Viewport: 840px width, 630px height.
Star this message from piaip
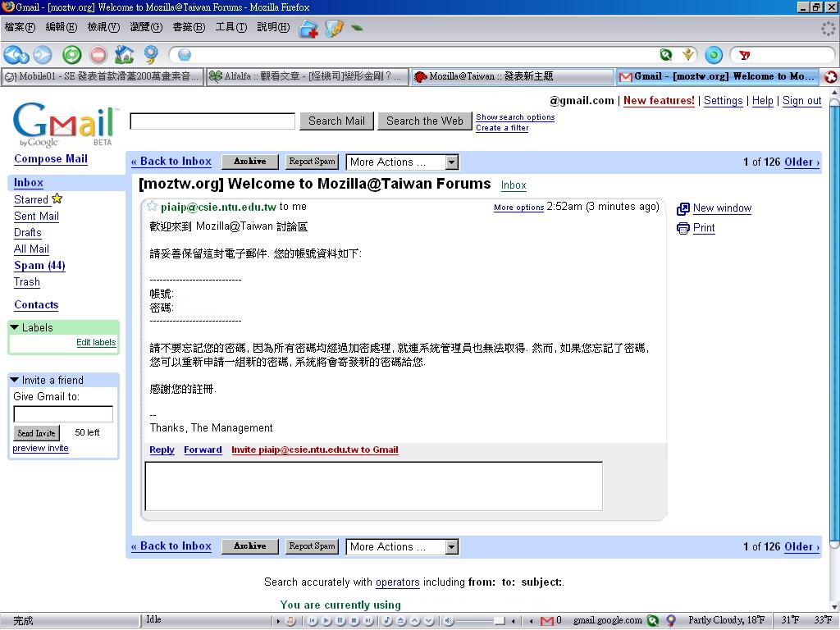pyautogui.click(x=152, y=207)
